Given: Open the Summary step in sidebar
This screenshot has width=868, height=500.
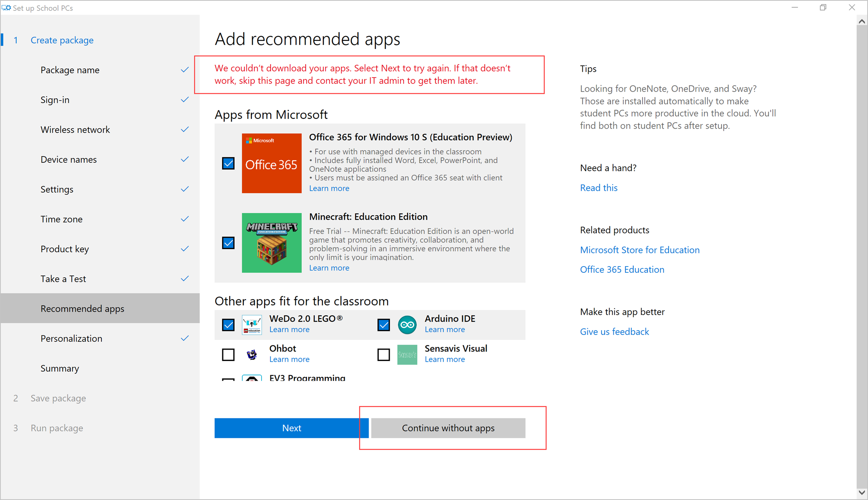Looking at the screenshot, I should (60, 368).
